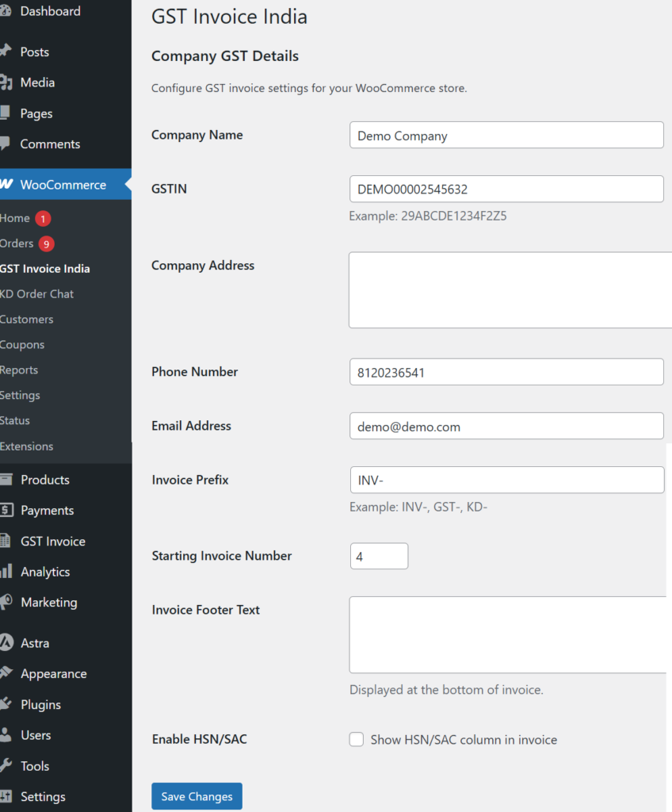This screenshot has width=672, height=812.
Task: Click the Save Changes button
Action: pyautogui.click(x=197, y=796)
